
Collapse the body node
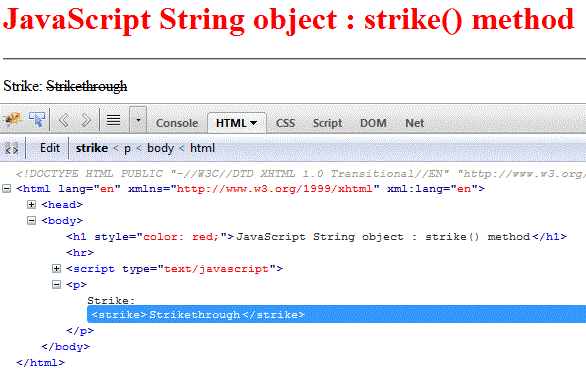click(32, 220)
